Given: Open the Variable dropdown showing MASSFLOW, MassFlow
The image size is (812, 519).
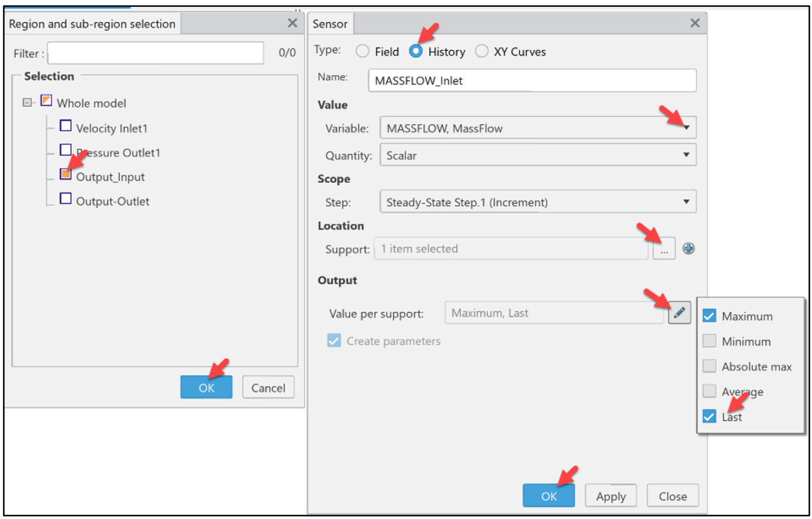Looking at the screenshot, I should [686, 127].
